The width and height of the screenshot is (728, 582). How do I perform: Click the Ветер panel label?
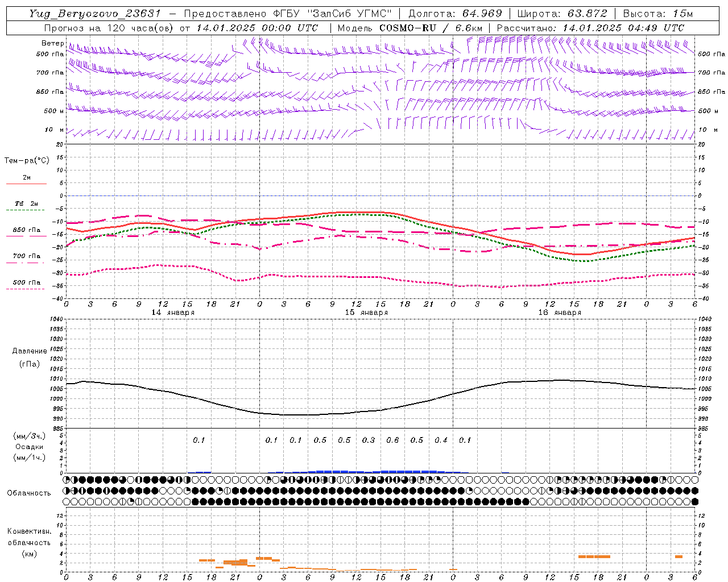pos(53,43)
